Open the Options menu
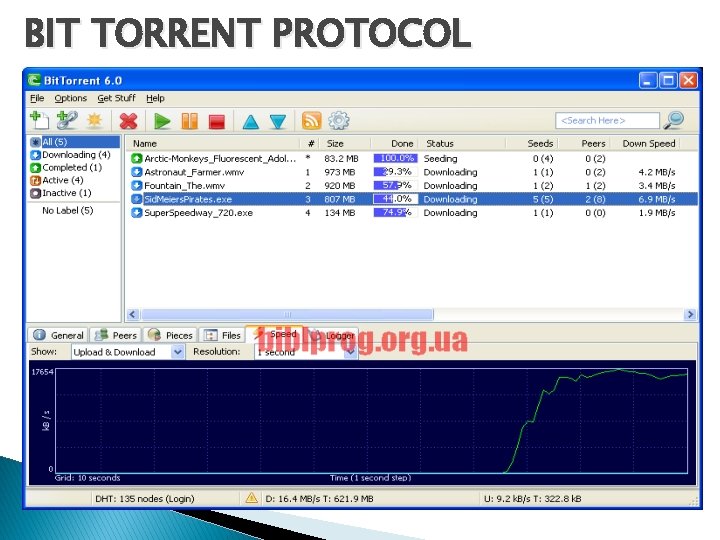The height and width of the screenshot is (540, 720). click(x=70, y=98)
